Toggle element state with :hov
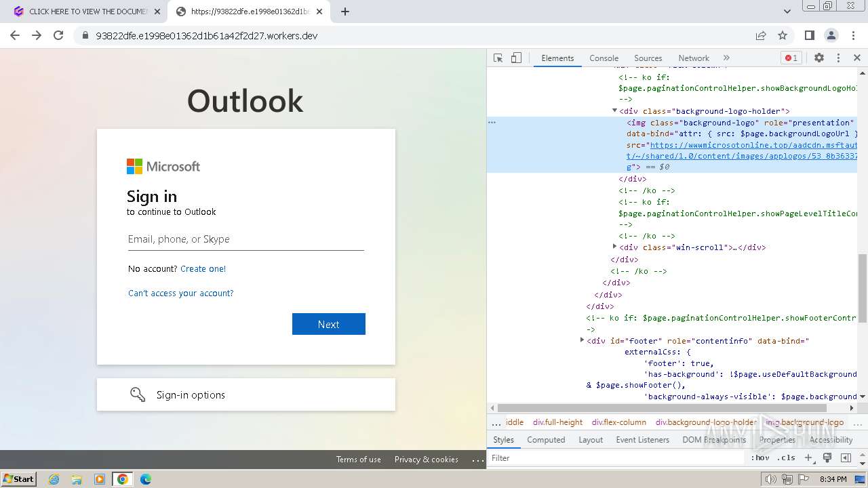Image resolution: width=868 pixels, height=488 pixels. 760,458
